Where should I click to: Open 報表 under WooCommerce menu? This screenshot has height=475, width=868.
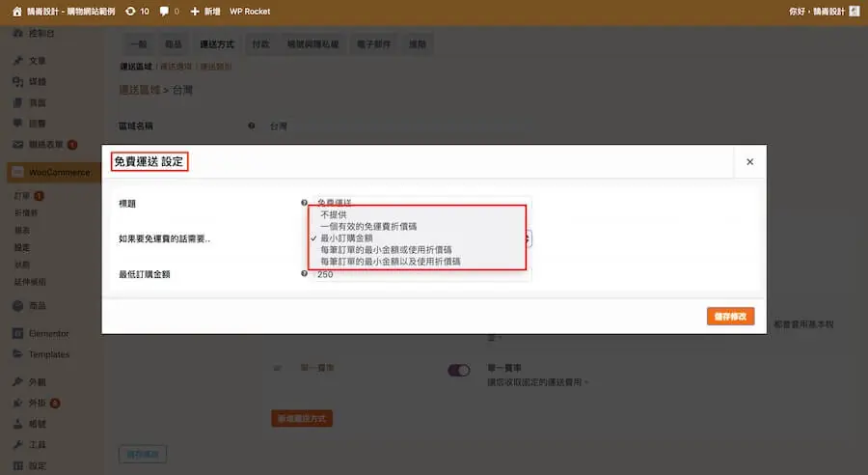point(22,230)
